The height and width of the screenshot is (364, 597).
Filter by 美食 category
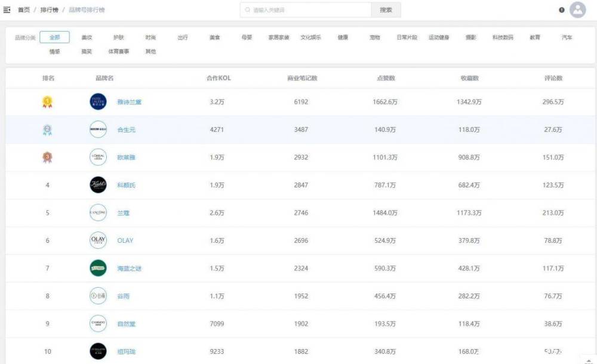pos(215,38)
